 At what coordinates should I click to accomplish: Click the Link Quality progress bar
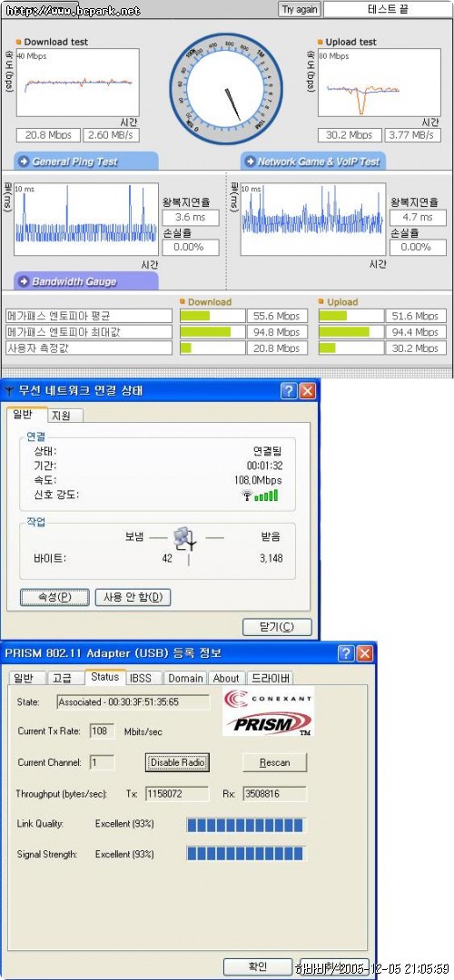246,825
